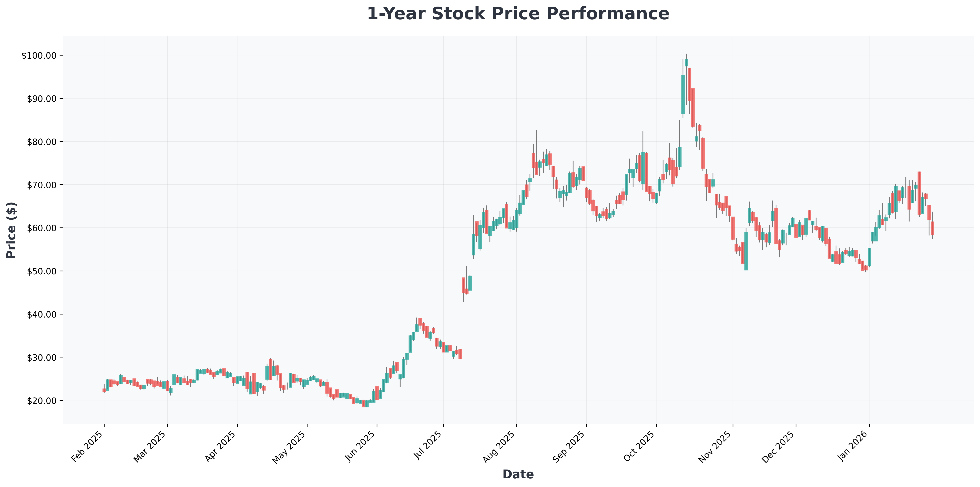Click the "Price ($)" y-axis title
The width and height of the screenshot is (980, 487).
click(x=12, y=230)
